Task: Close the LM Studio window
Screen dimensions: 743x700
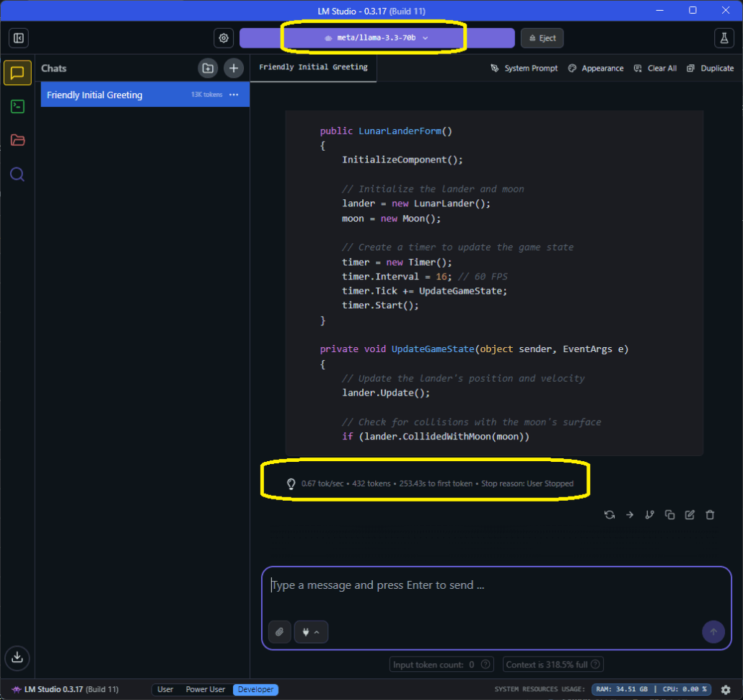Action: 726,10
